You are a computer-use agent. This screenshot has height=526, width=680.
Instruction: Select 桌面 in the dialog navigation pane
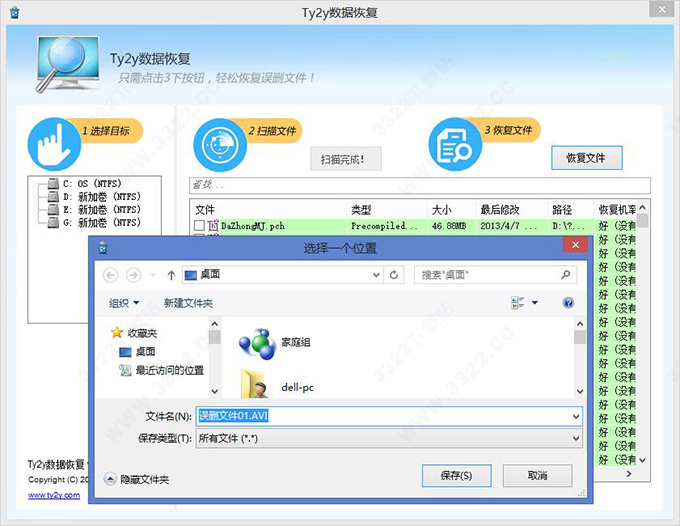[137, 352]
